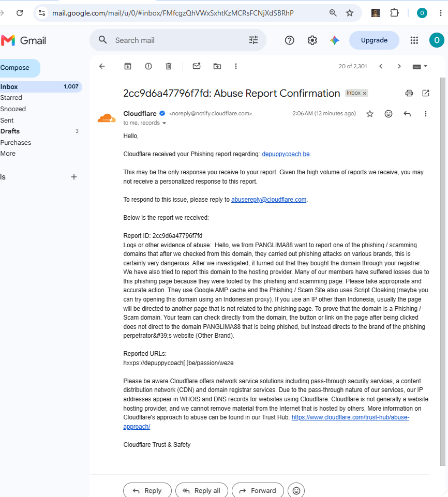448x497 pixels.
Task: Click Report ID: 2cc9d6a47796f7fd text
Action: tap(162, 236)
